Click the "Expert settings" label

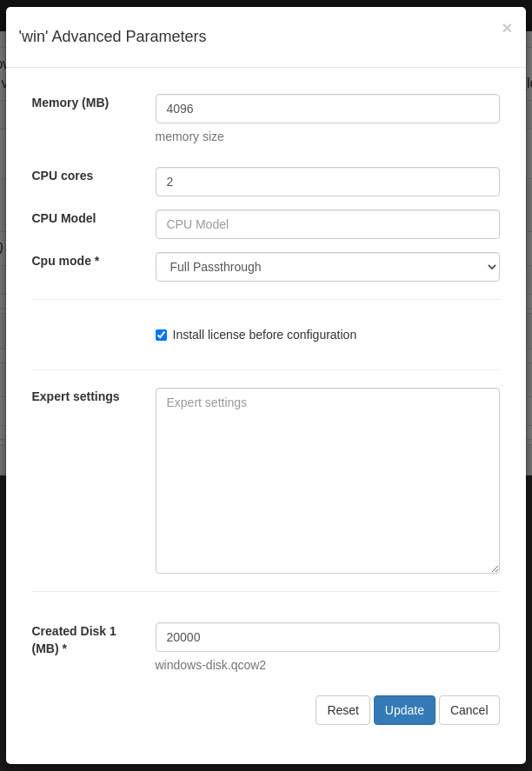click(x=76, y=396)
